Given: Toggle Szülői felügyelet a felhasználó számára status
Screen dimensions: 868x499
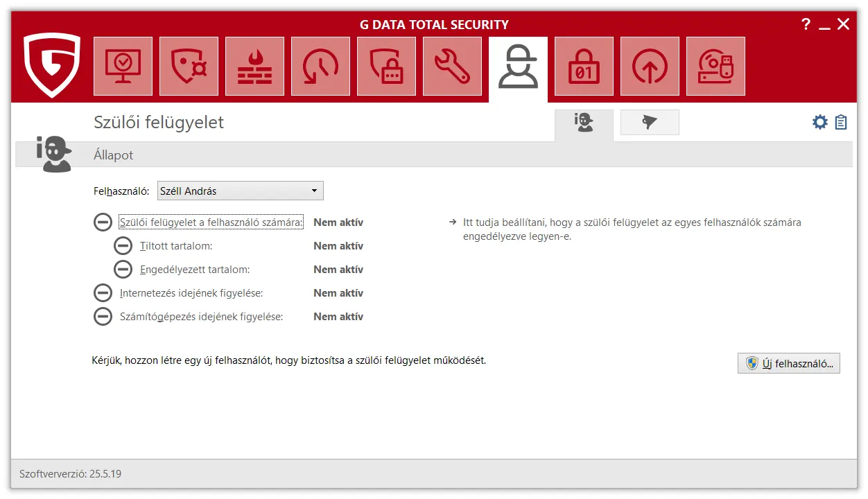Looking at the screenshot, I should 103,222.
